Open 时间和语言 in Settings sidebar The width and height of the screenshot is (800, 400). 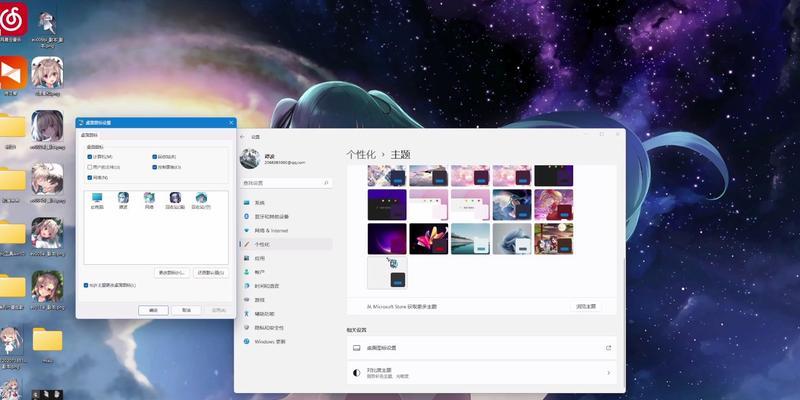point(286,286)
